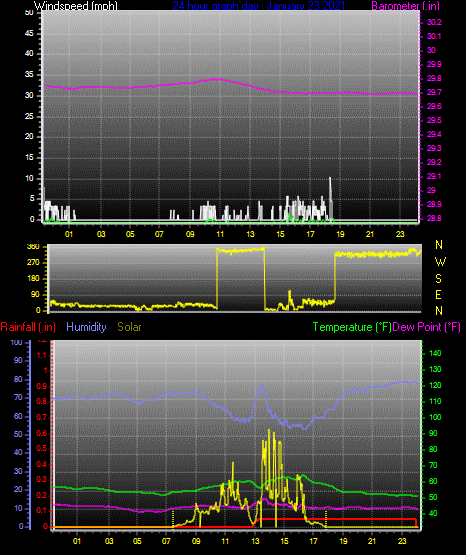The image size is (466, 555).
Task: Click the '45' windspeed axis value
Action: click(29, 33)
